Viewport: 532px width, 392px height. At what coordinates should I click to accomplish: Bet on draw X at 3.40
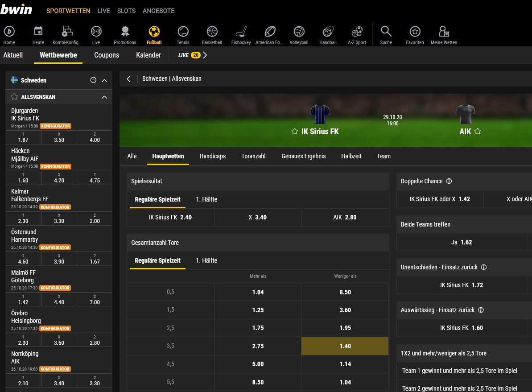pyautogui.click(x=258, y=217)
